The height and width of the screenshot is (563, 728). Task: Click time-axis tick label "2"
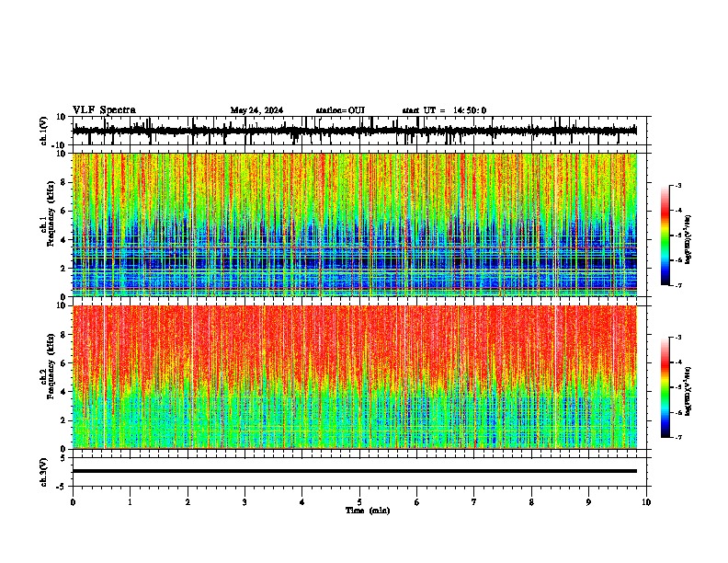[x=188, y=502]
